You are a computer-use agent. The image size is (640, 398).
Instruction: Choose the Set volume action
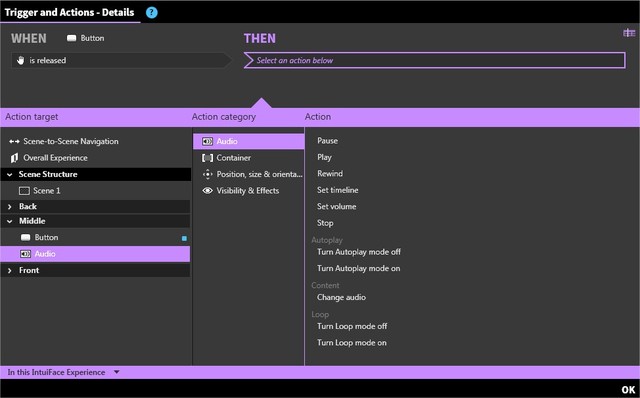point(336,207)
